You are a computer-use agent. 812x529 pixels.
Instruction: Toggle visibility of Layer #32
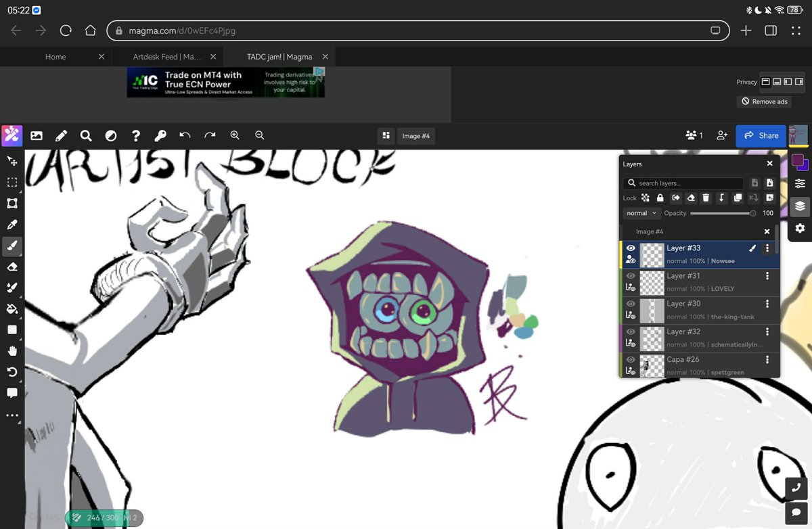(631, 331)
